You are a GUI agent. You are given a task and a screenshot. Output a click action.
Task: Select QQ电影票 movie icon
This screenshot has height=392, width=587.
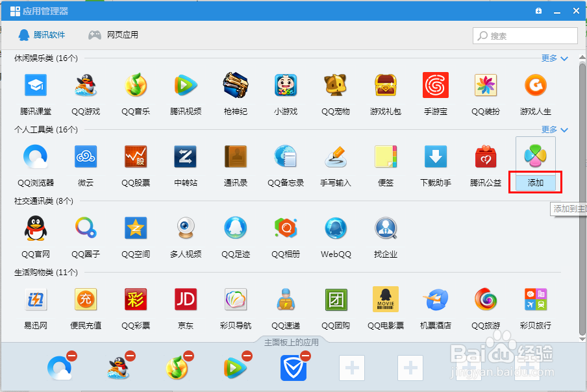[x=386, y=299]
